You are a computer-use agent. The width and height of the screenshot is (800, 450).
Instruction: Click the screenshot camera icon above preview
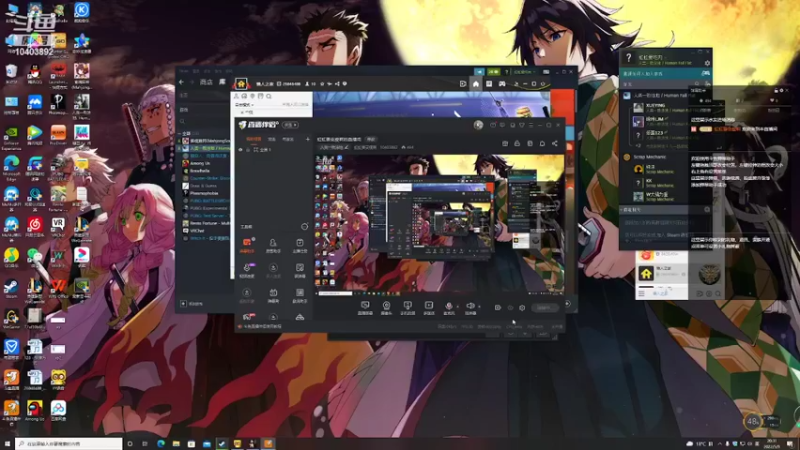(x=505, y=144)
